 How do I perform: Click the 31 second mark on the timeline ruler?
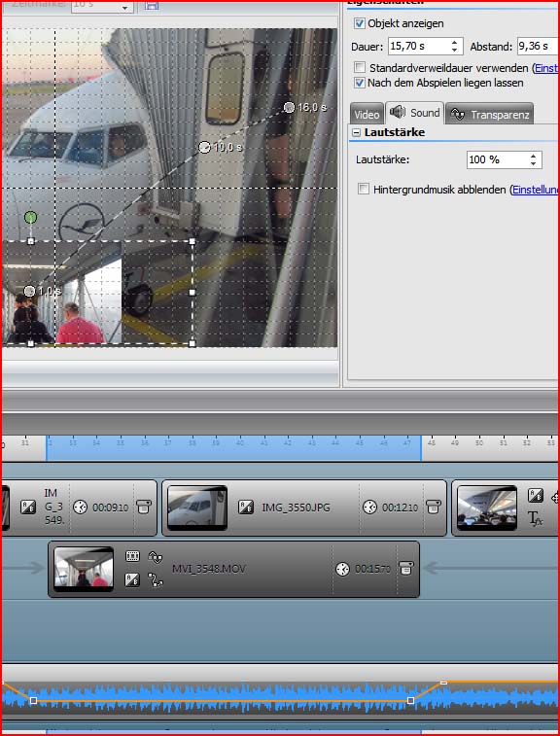point(25,442)
